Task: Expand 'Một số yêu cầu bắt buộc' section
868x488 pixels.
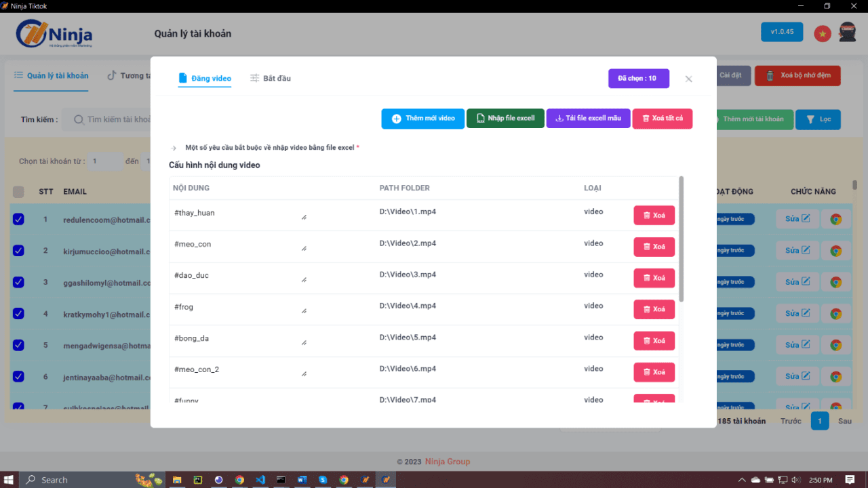Action: click(x=266, y=147)
